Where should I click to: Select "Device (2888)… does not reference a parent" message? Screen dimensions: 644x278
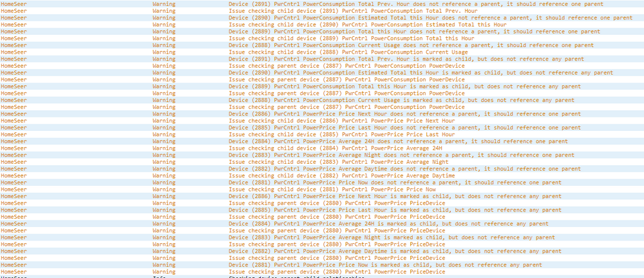click(x=411, y=45)
